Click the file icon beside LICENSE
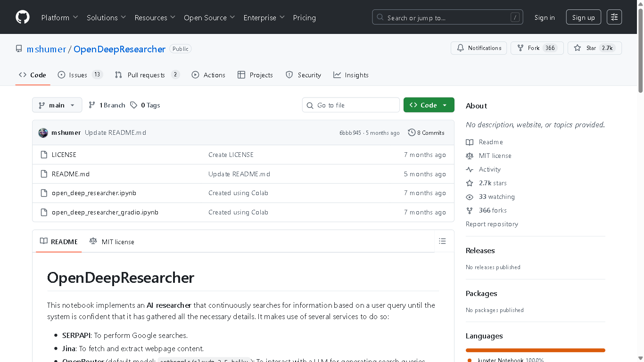Image resolution: width=644 pixels, height=362 pixels. pyautogui.click(x=44, y=155)
